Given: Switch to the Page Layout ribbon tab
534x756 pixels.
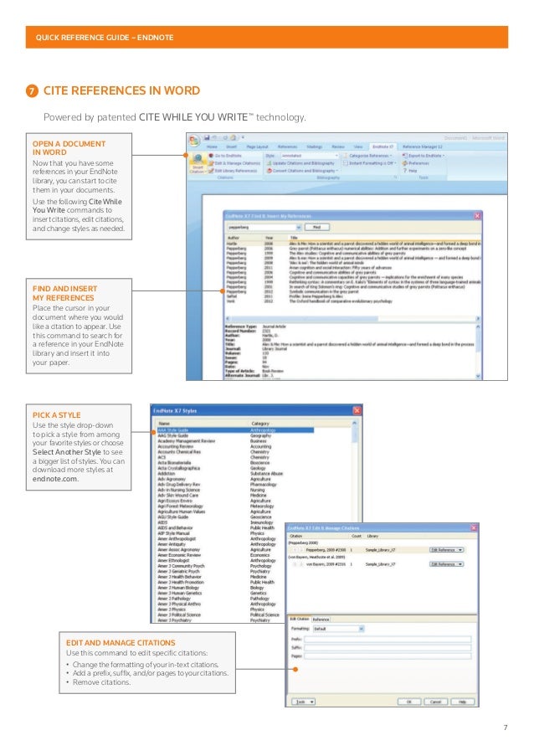Looking at the screenshot, I should [x=257, y=147].
